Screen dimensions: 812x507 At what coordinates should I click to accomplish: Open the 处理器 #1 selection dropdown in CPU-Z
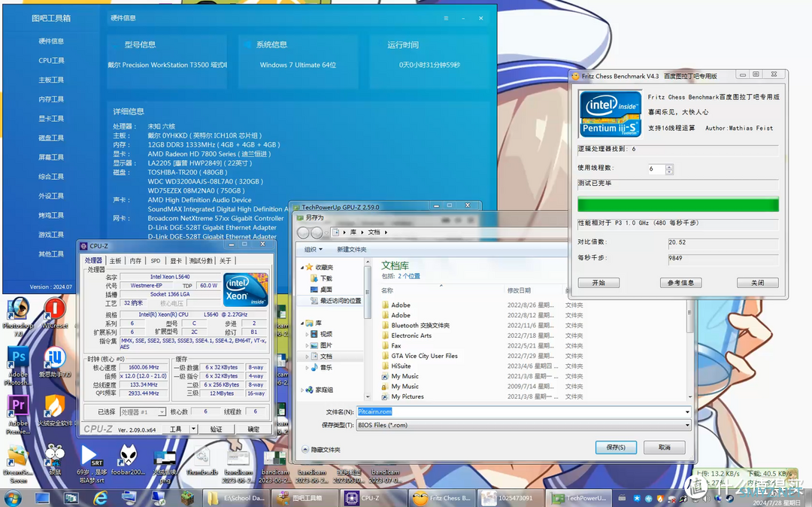pyautogui.click(x=142, y=411)
